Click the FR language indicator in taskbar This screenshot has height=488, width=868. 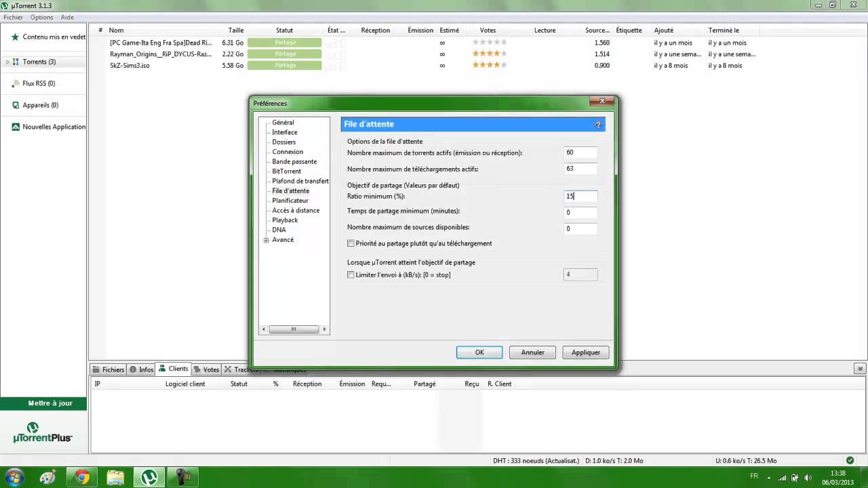click(x=754, y=476)
